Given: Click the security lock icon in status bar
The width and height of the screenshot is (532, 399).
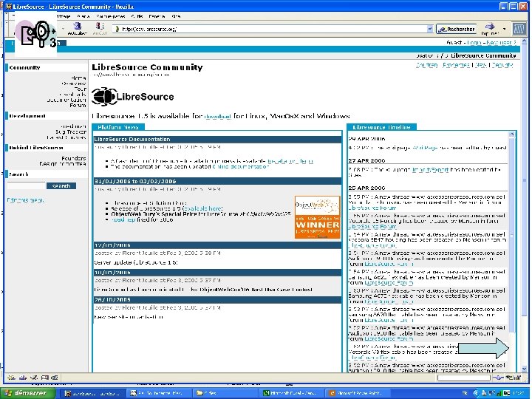Looking at the screenshot, I should pyautogui.click(x=518, y=377).
